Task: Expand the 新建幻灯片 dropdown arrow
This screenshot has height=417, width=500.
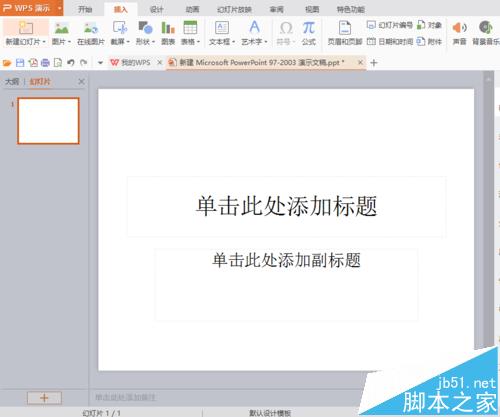Action: pyautogui.click(x=44, y=42)
